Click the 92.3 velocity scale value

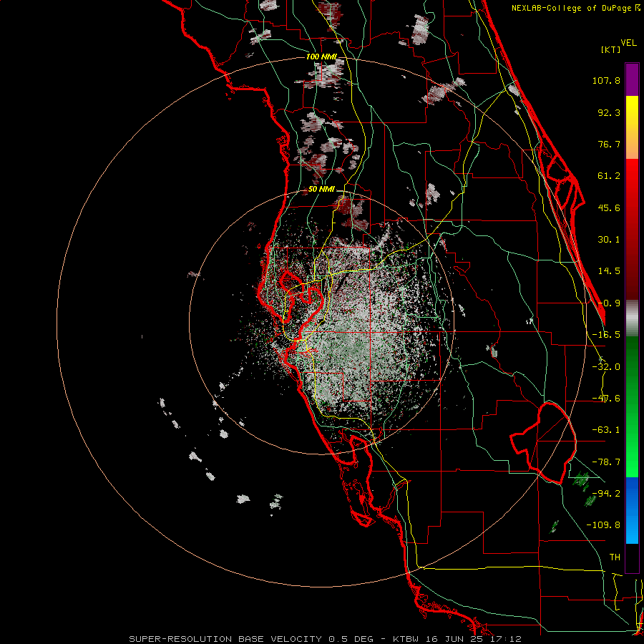(x=609, y=112)
